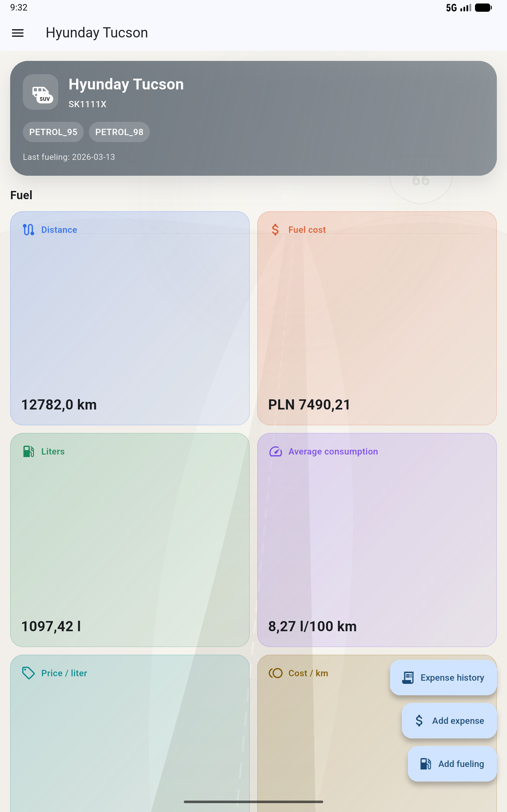Tap the Cost per km coin icon
This screenshot has width=507, height=812.
[x=275, y=673]
